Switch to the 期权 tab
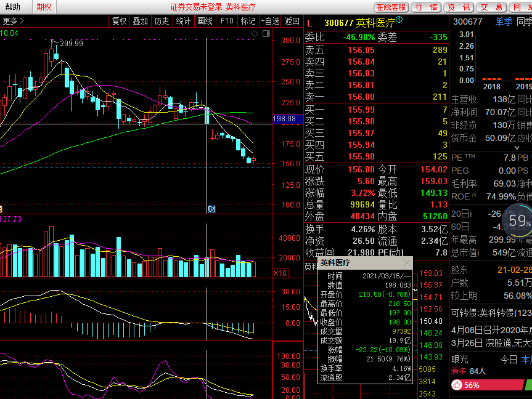Screen dimensions: 532x399 point(44,7)
